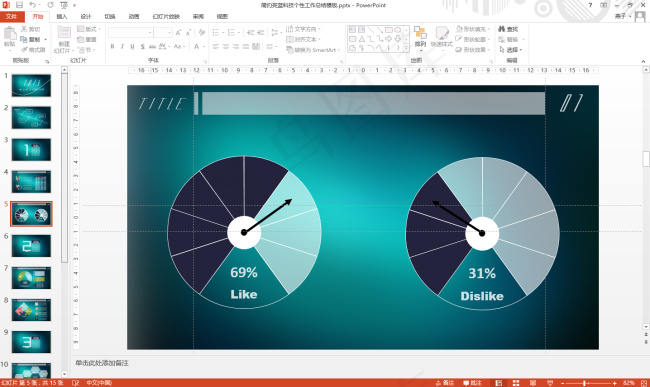The height and width of the screenshot is (387, 650).
Task: Select slide 7 thumbnail
Action: pos(31,278)
